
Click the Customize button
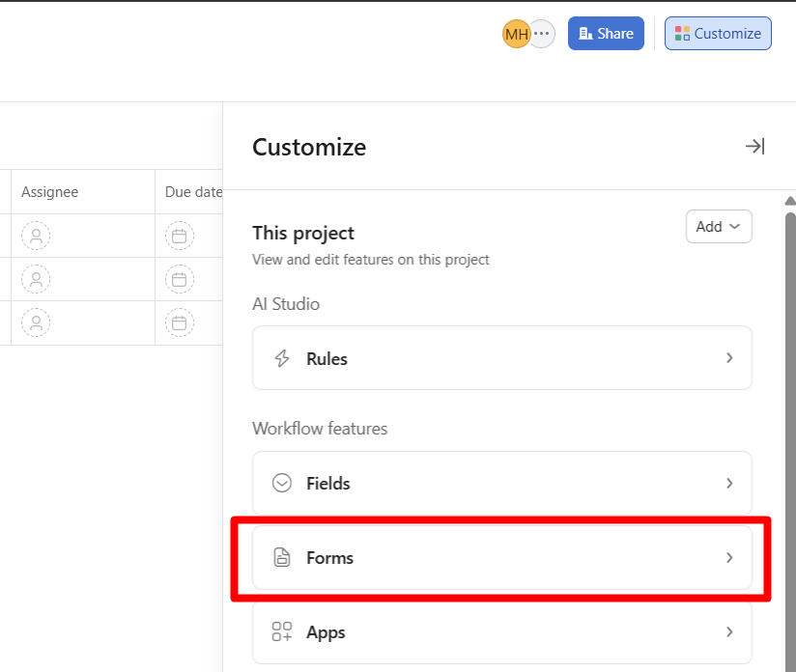(x=718, y=34)
